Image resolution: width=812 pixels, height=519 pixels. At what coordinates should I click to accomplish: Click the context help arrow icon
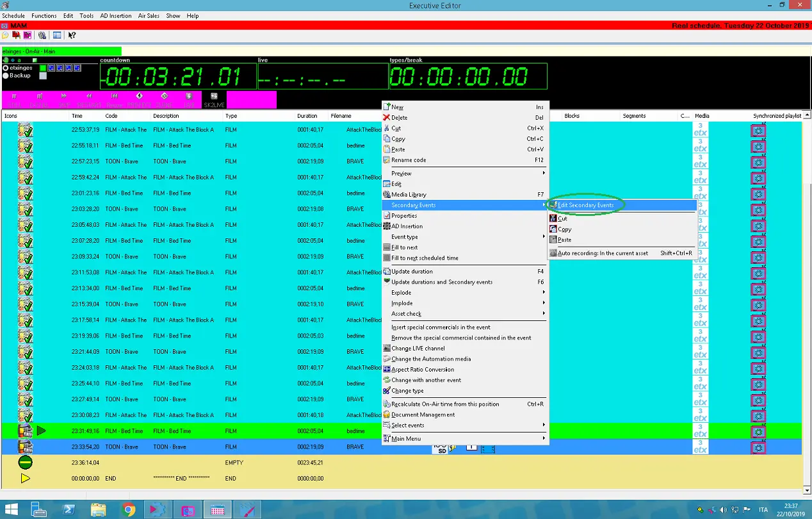pos(72,35)
